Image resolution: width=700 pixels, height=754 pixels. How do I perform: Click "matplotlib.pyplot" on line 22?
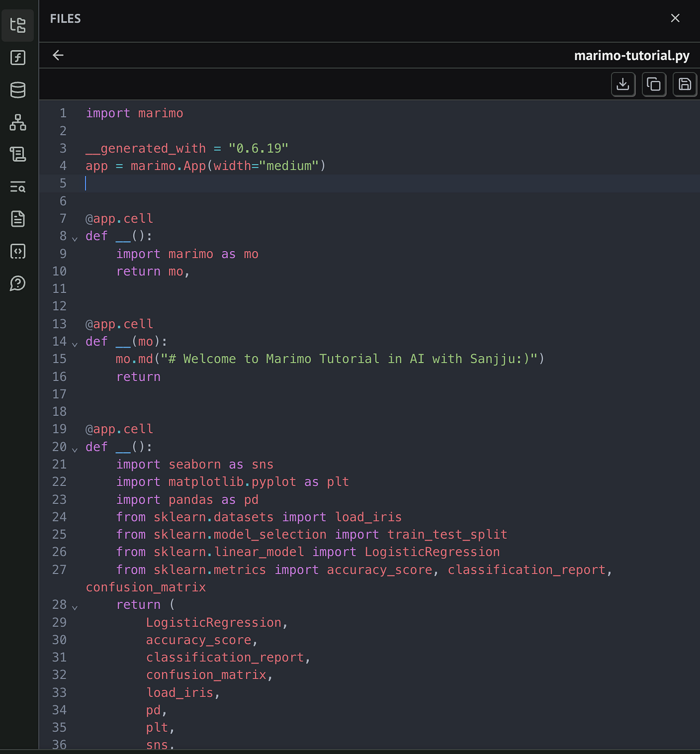coord(232,482)
